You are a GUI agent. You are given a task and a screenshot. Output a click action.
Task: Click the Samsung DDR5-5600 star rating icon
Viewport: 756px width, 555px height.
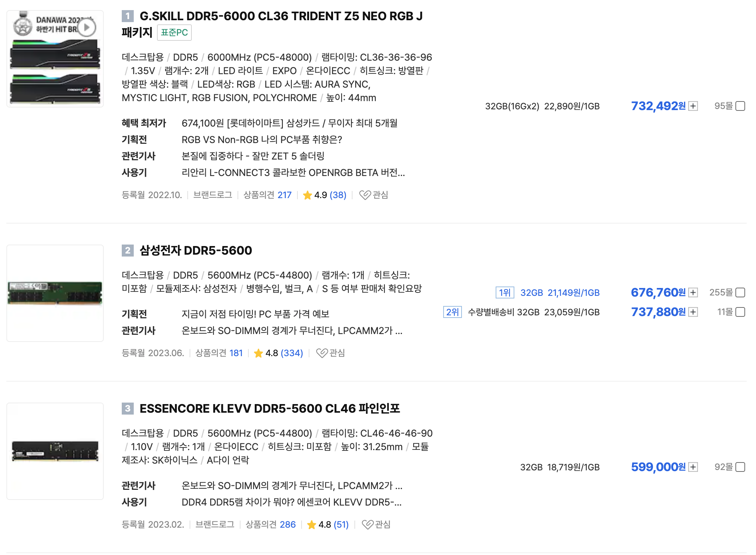click(x=258, y=353)
